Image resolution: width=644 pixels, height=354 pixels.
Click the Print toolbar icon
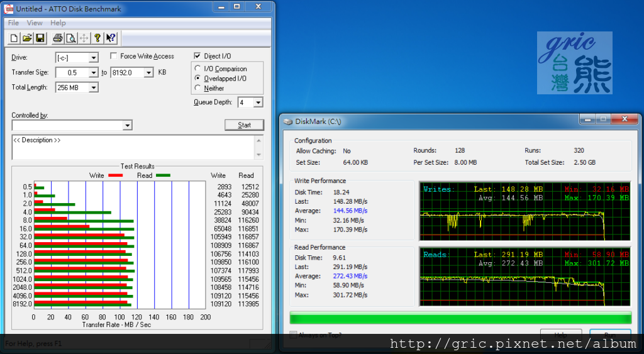58,38
